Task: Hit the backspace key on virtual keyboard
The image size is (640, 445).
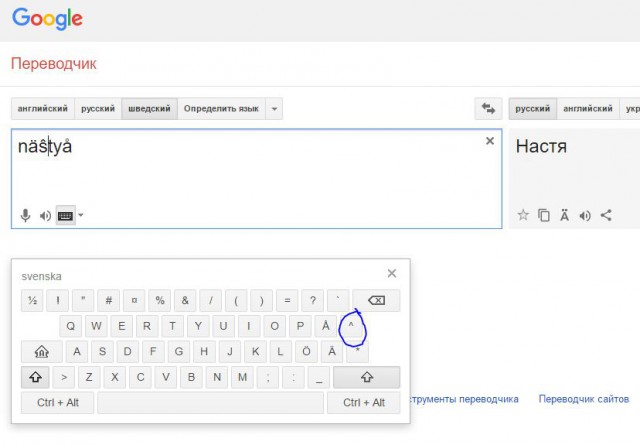Action: 376,300
